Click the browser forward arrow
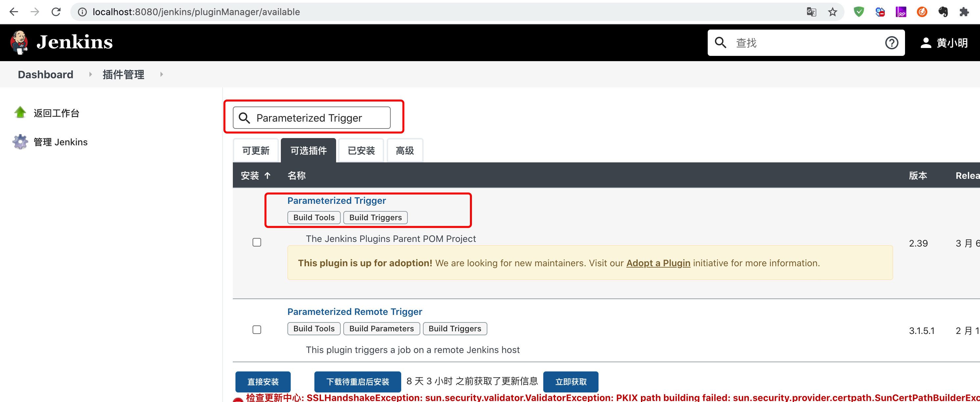 coord(35,12)
